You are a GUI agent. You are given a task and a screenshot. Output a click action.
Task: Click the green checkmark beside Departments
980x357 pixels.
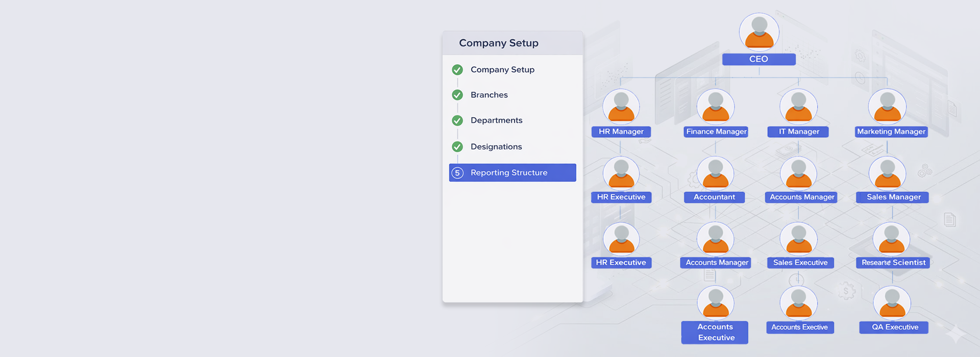pos(457,120)
